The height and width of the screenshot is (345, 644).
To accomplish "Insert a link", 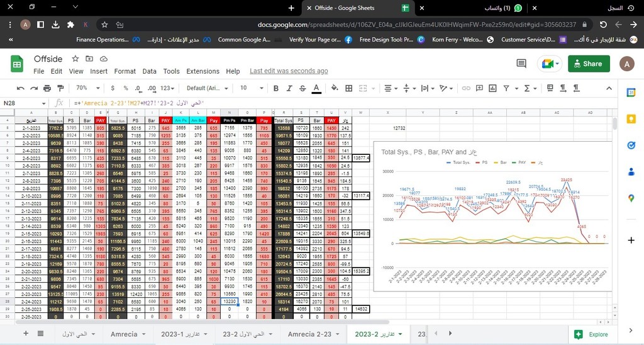I will 466,88.
